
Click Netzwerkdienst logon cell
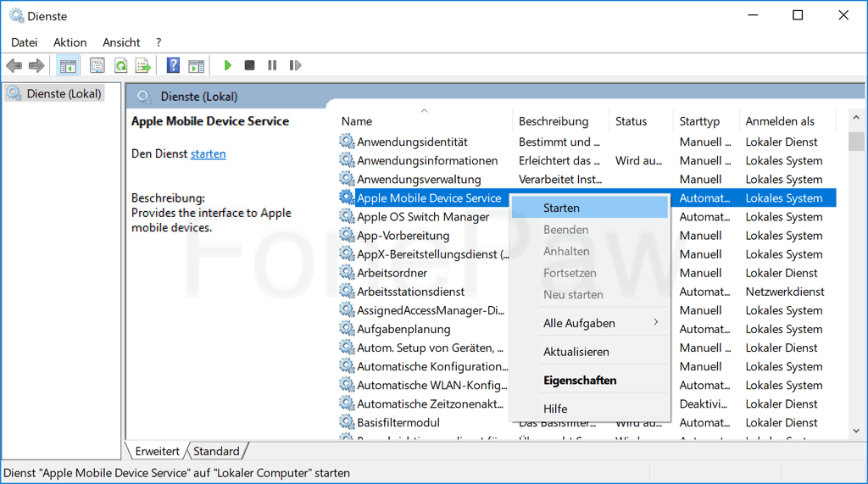pyautogui.click(x=784, y=292)
